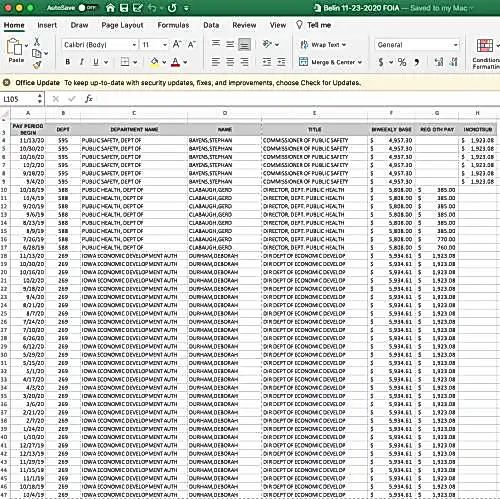Open the Font Color dropdown arrow
Screen dimensions: 500x499
(x=185, y=62)
